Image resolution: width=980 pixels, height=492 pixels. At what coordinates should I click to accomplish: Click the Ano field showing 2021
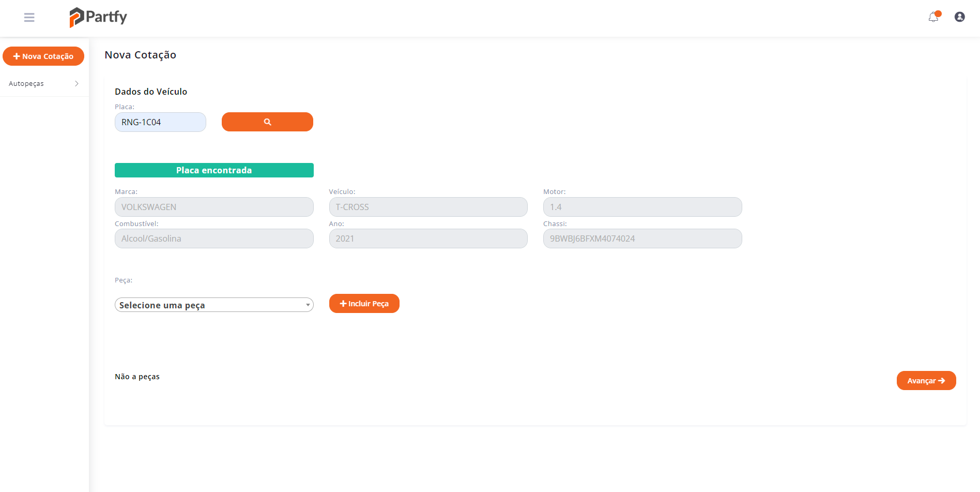pos(428,238)
